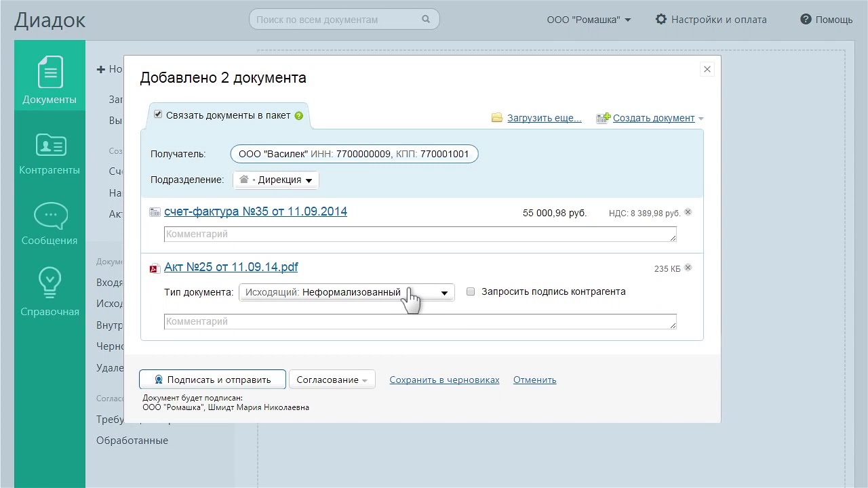Click the question icon next to Помощь

click(x=806, y=20)
